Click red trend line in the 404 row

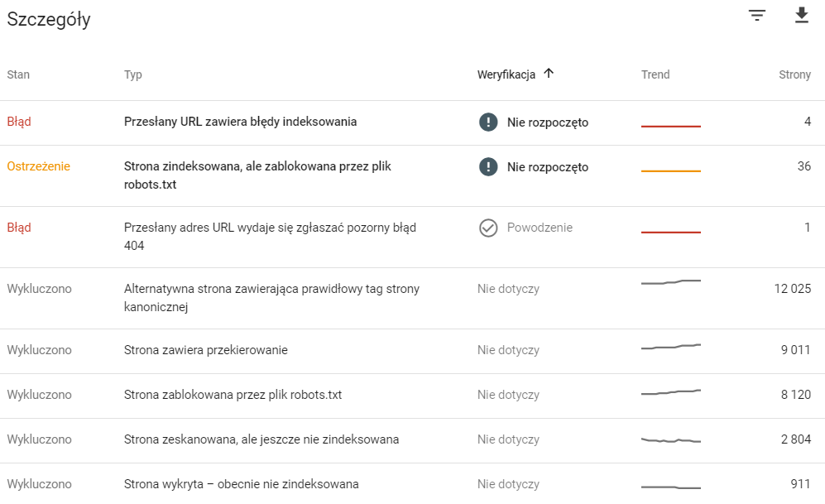click(x=671, y=232)
